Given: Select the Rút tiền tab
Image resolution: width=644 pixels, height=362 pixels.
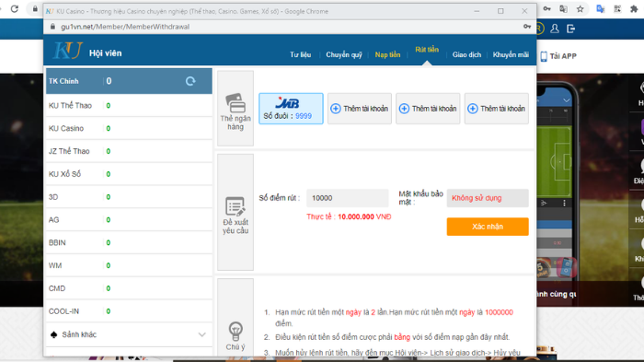Looking at the screenshot, I should pos(427,50).
